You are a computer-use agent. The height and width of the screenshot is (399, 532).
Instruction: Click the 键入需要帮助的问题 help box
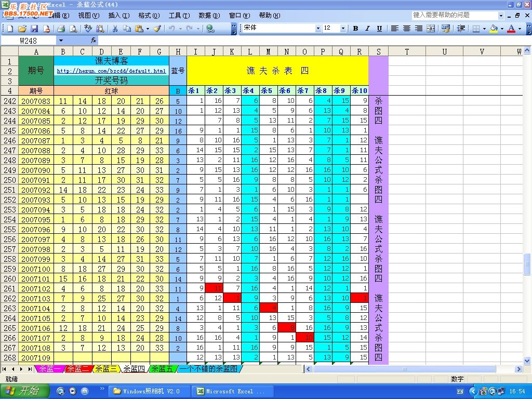(454, 15)
